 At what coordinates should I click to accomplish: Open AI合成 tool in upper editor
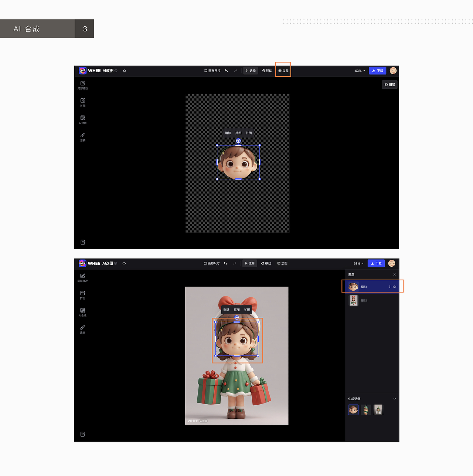[x=83, y=120]
